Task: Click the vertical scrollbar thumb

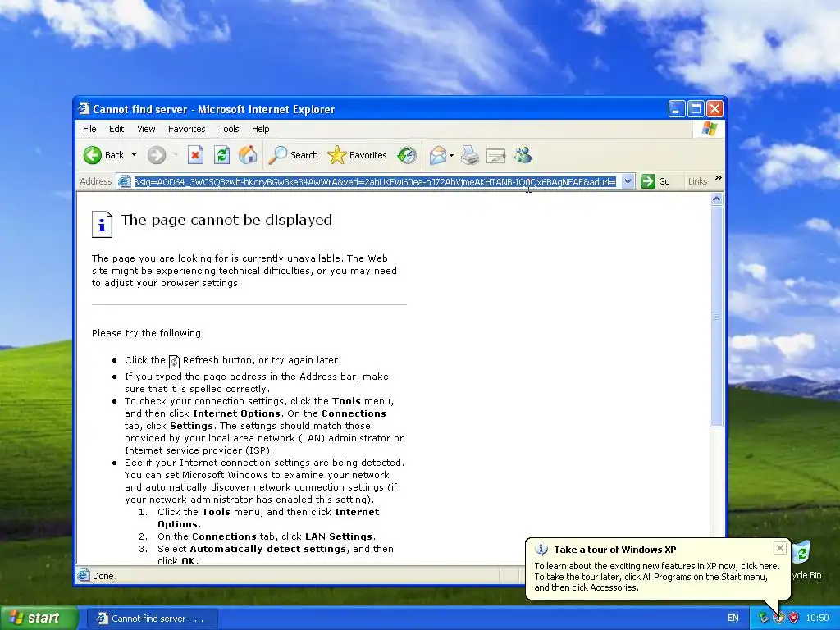Action: [x=717, y=317]
